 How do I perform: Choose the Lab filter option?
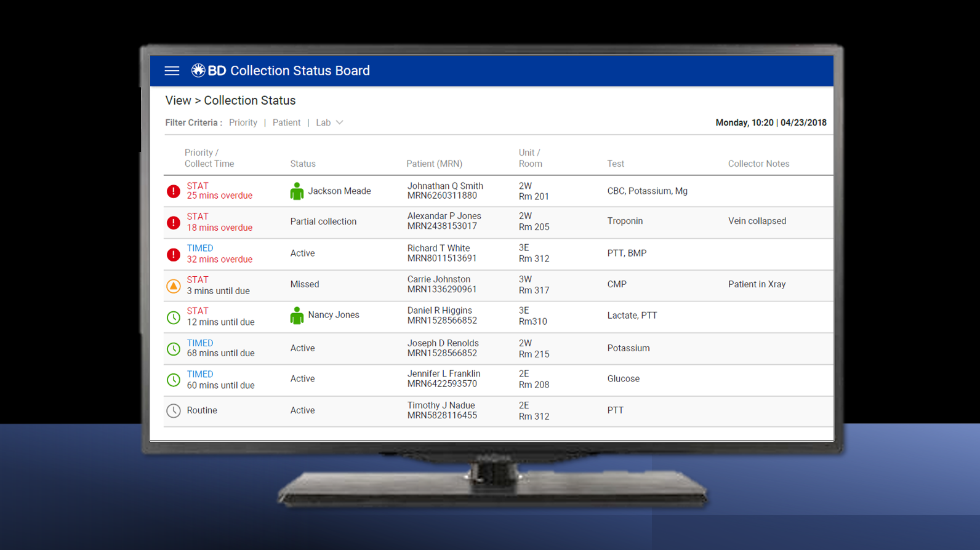point(323,123)
